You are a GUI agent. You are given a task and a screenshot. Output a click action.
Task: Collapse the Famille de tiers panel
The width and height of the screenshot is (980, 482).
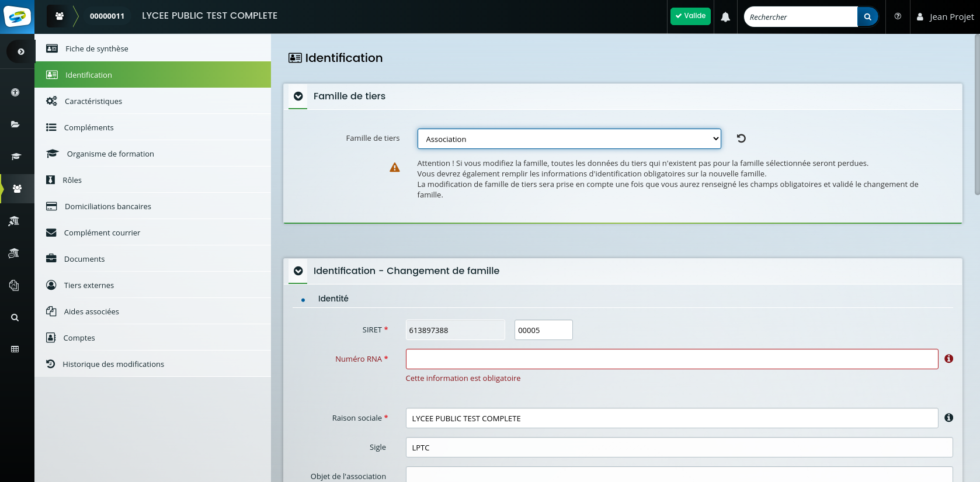coord(298,96)
